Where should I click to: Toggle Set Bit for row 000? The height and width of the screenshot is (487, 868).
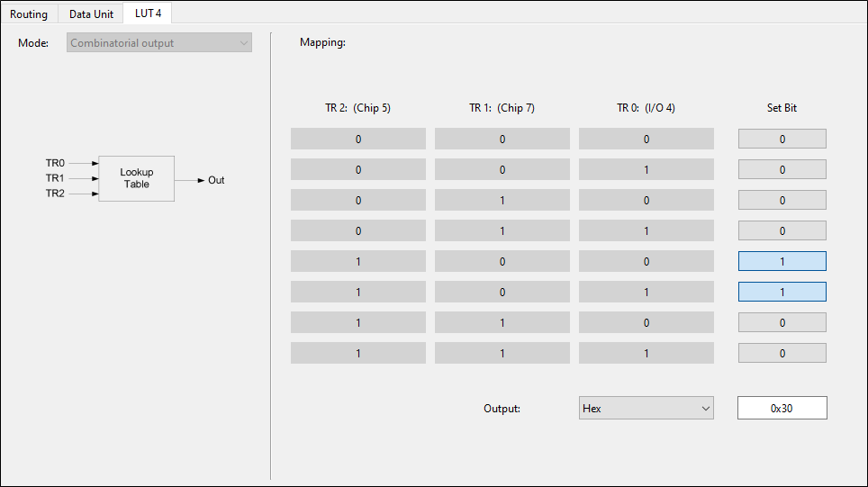click(x=782, y=139)
